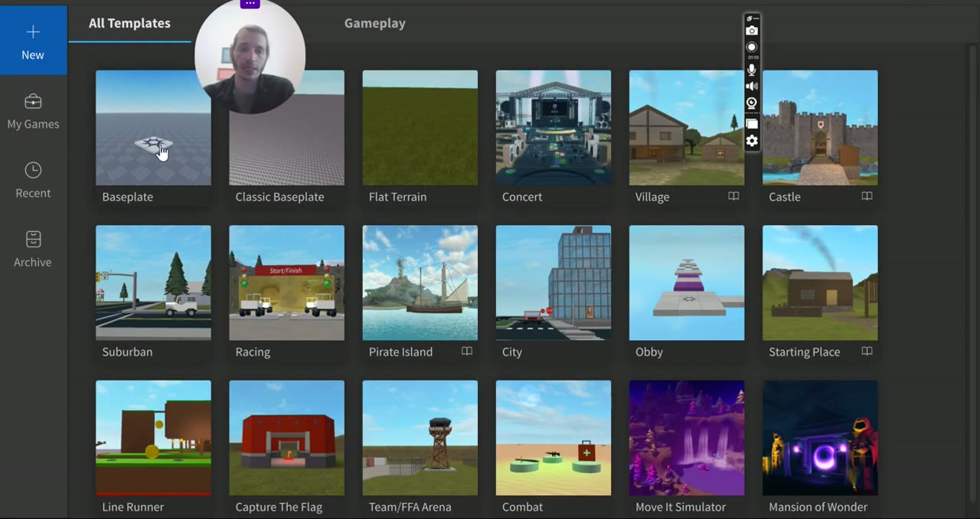Click the City label text
Viewport: 980px width, 519px height.
click(512, 352)
